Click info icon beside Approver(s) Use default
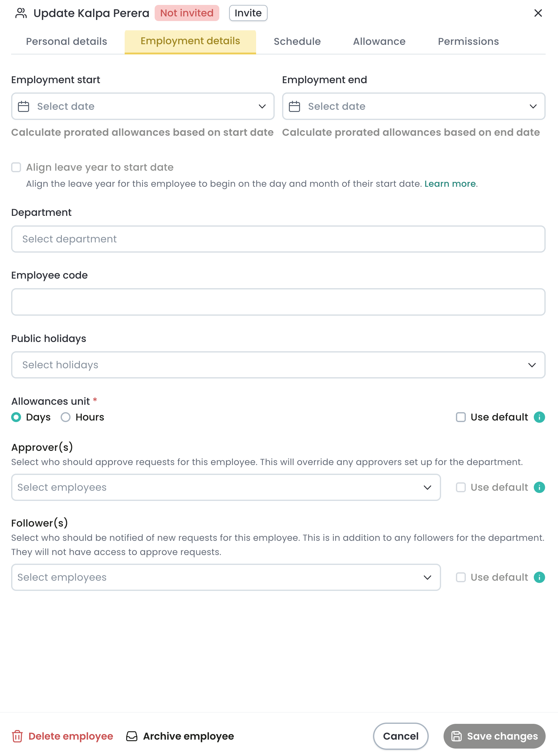This screenshot has width=558, height=756. 539,487
